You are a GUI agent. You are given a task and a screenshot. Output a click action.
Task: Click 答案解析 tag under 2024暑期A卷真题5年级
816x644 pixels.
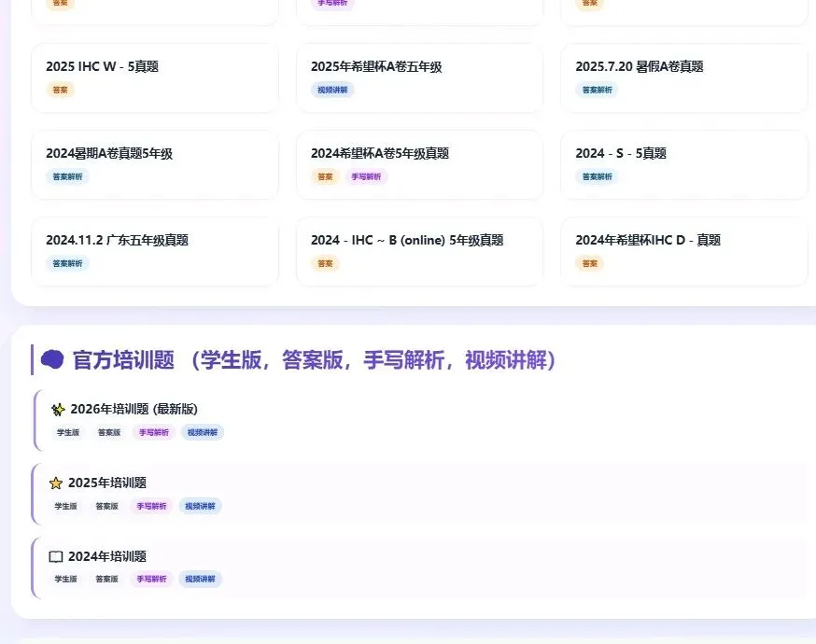pyautogui.click(x=67, y=176)
